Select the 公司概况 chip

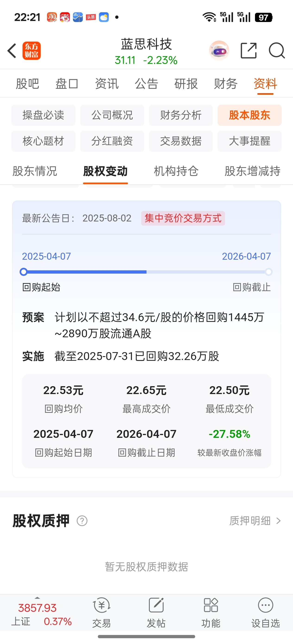point(112,115)
